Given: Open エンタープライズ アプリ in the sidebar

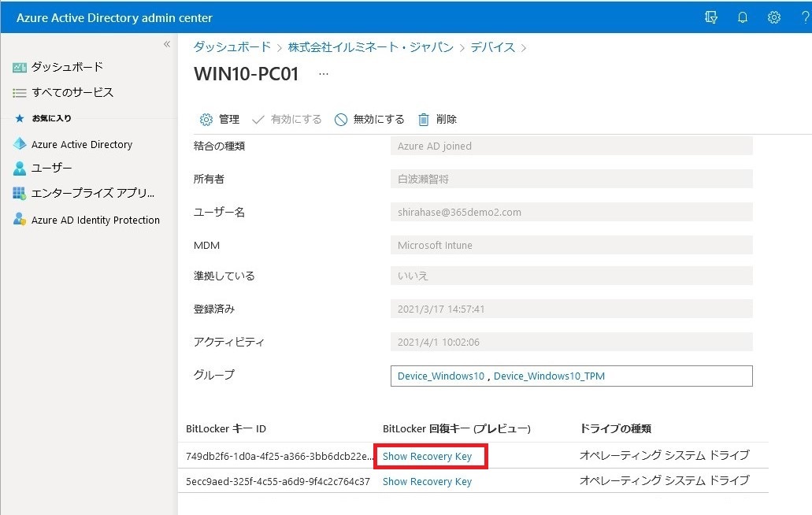Looking at the screenshot, I should coord(93,194).
